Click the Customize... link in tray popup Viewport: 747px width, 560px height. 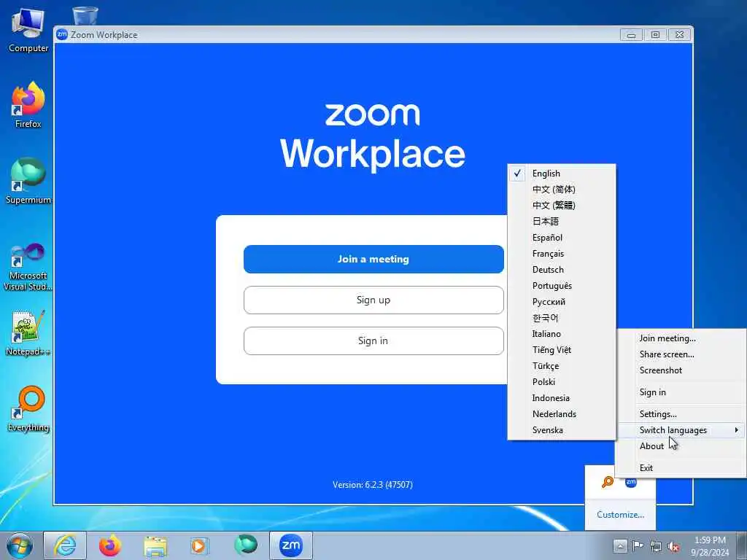620,515
